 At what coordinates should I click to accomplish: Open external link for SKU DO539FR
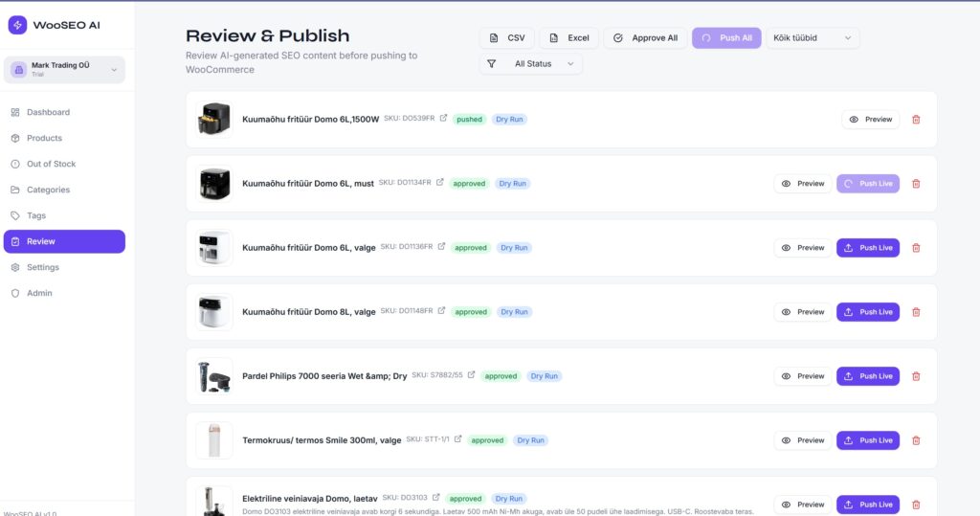tap(443, 118)
